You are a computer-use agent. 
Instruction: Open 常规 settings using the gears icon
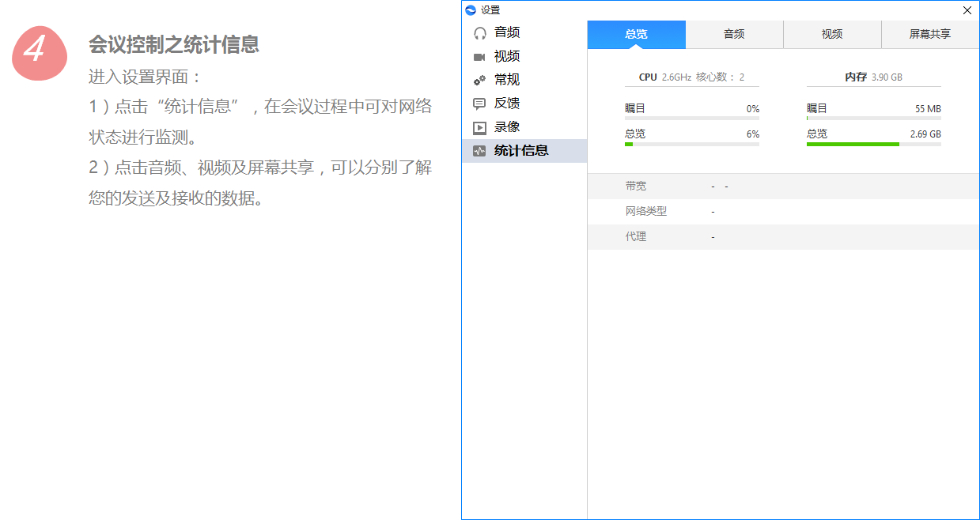coord(480,80)
